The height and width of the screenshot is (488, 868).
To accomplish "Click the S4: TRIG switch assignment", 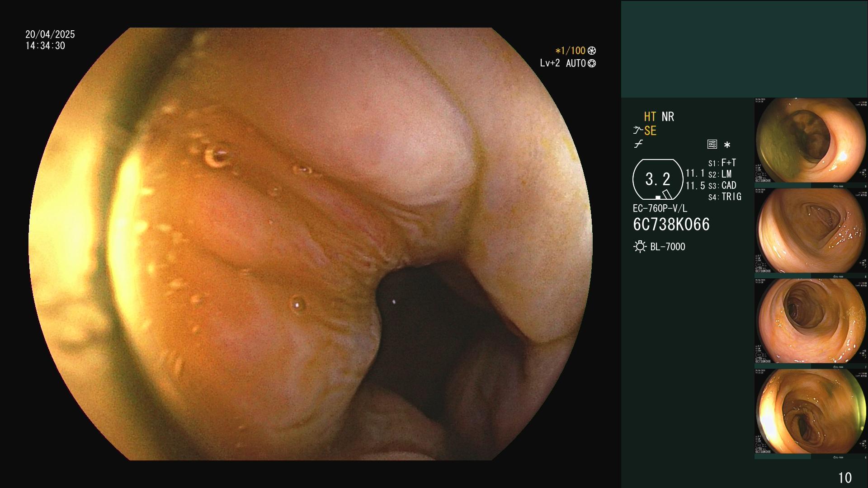I will tap(725, 197).
